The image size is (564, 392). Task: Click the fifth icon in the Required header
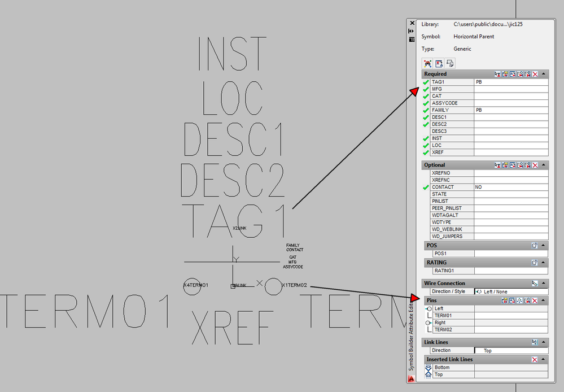[528, 74]
